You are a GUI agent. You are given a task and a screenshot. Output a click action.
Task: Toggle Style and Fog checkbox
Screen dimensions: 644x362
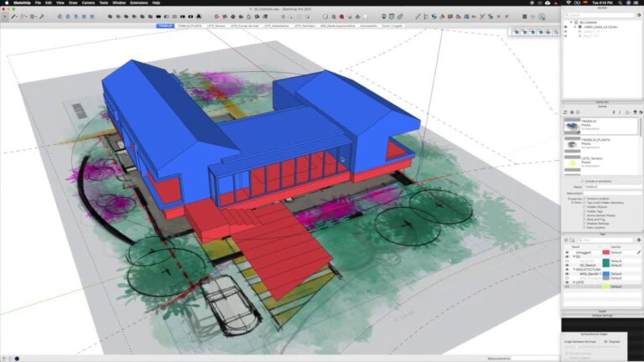(x=584, y=220)
